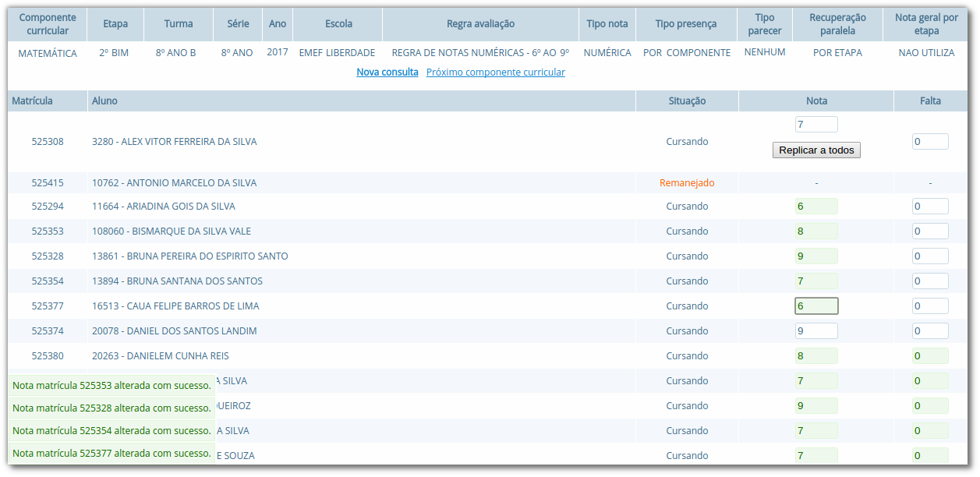Click matrícula number 525308
This screenshot has width=980, height=477.
click(48, 142)
